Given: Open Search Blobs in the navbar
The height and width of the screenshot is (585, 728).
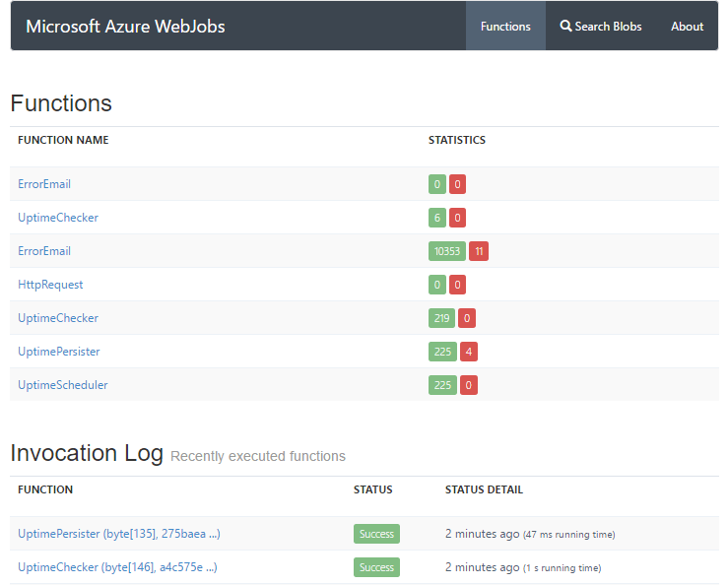Looking at the screenshot, I should [x=601, y=26].
